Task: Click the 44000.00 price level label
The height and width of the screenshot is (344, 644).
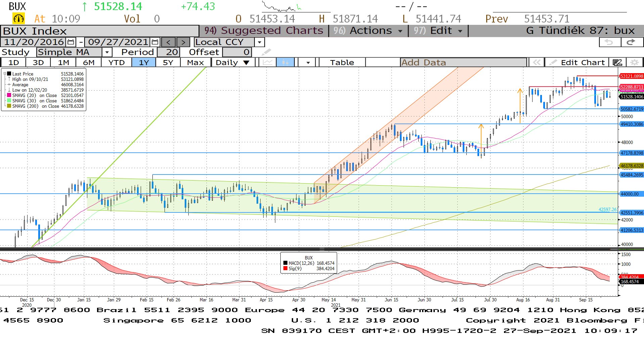Action: pyautogui.click(x=631, y=194)
